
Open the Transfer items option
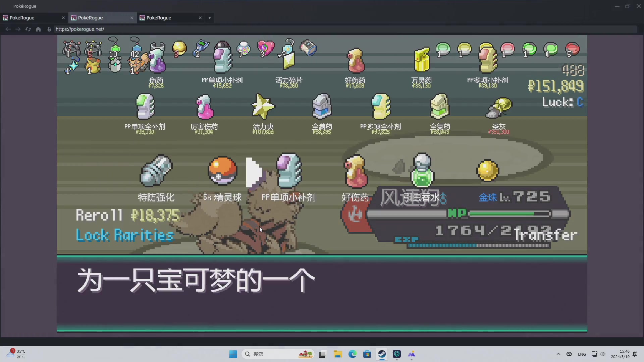[546, 235]
